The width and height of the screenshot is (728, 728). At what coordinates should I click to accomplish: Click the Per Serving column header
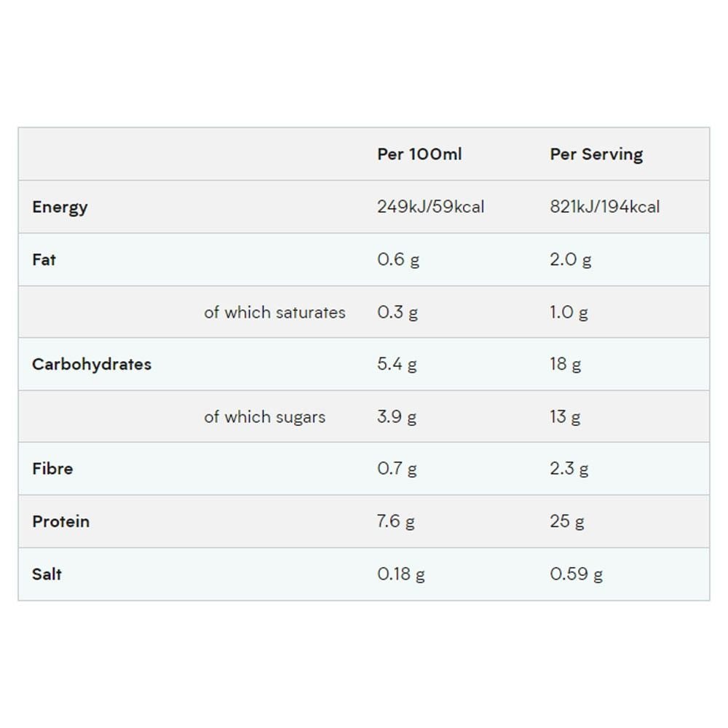coord(596,154)
